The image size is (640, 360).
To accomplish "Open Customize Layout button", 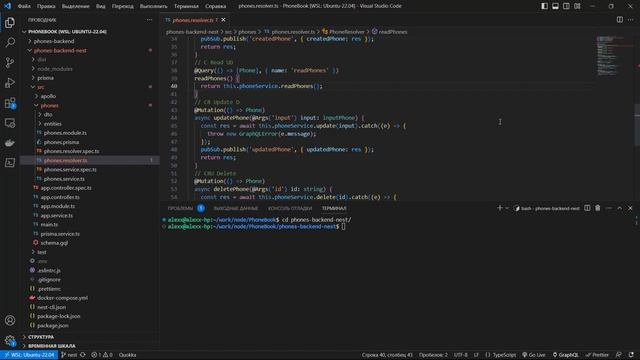I will 577,6.
